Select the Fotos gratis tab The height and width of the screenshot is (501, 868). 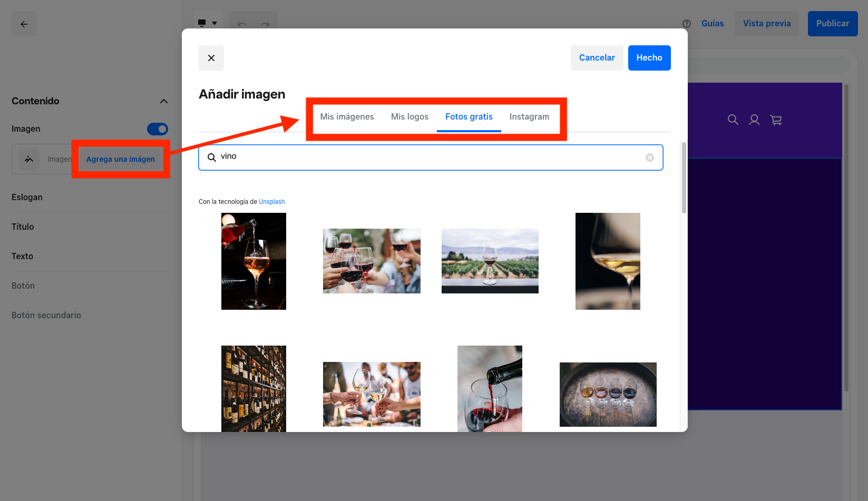pos(469,116)
